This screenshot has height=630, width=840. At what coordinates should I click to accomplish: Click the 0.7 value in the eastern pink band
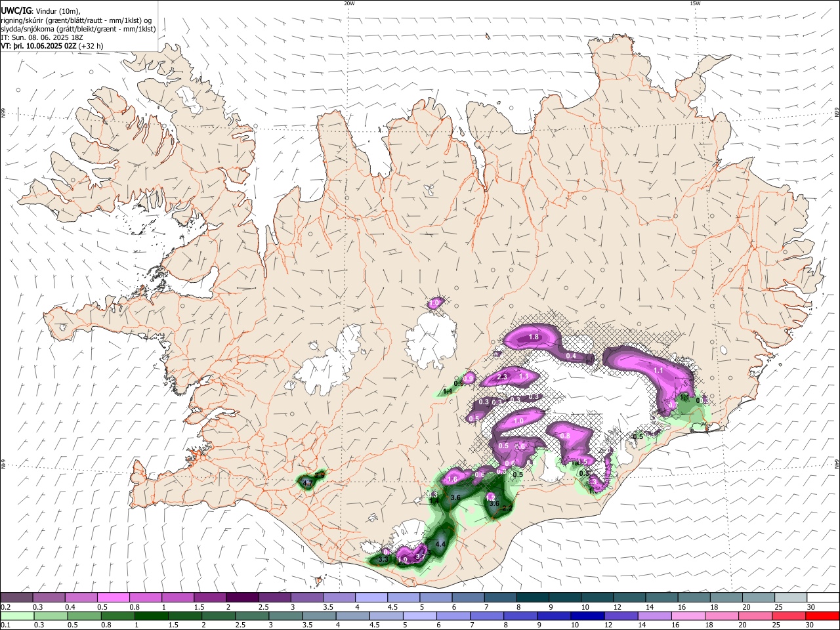pyautogui.click(x=673, y=406)
